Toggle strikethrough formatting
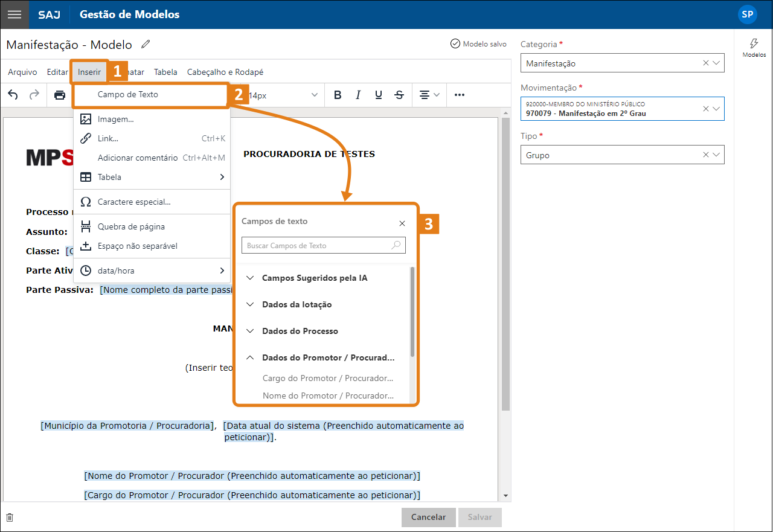The image size is (773, 532). point(399,95)
